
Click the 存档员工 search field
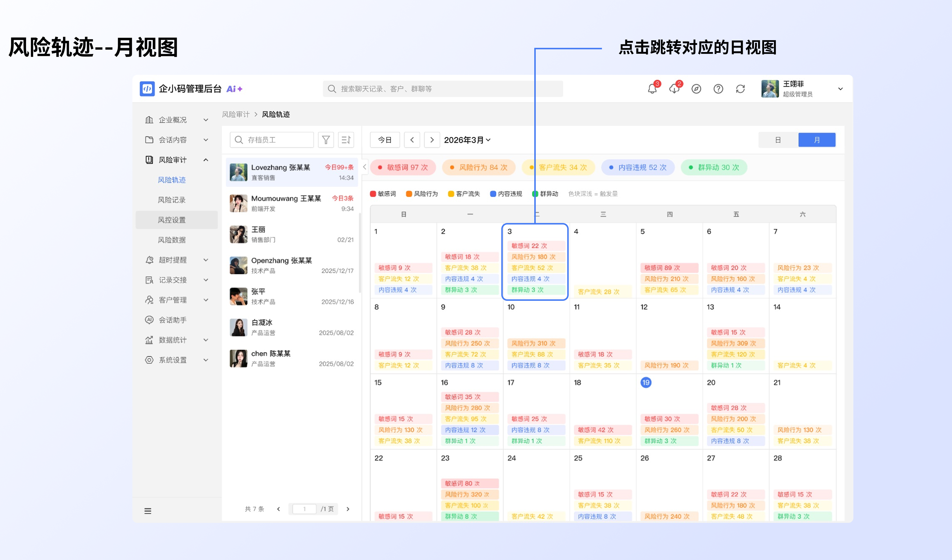272,140
